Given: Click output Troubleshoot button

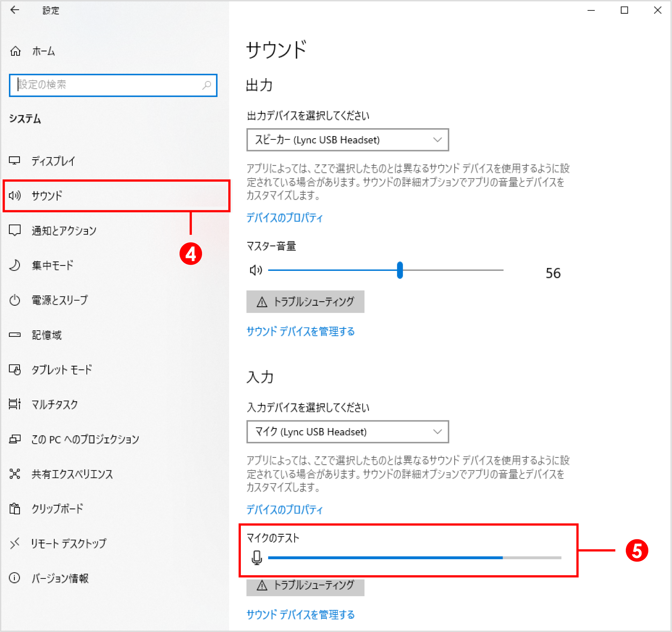Looking at the screenshot, I should [x=305, y=302].
